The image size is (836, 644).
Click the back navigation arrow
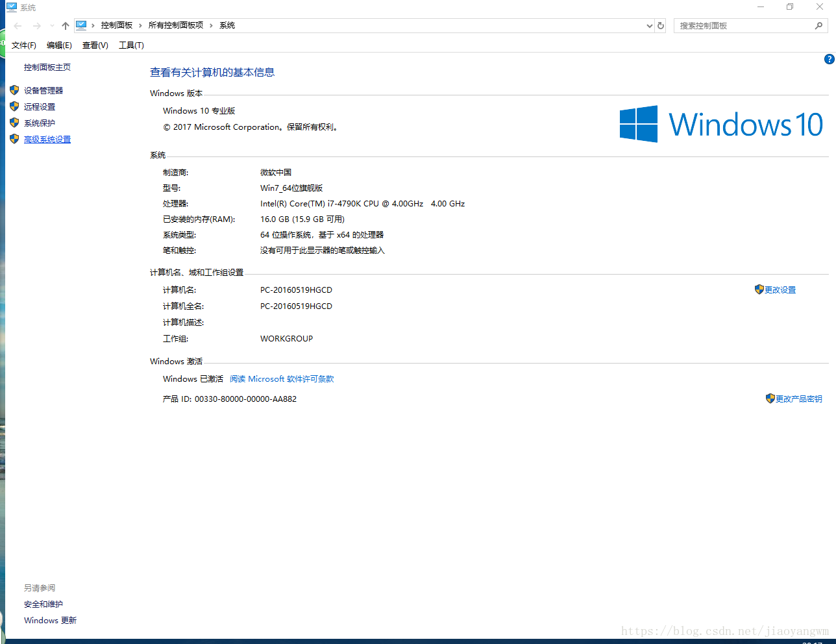[18, 26]
